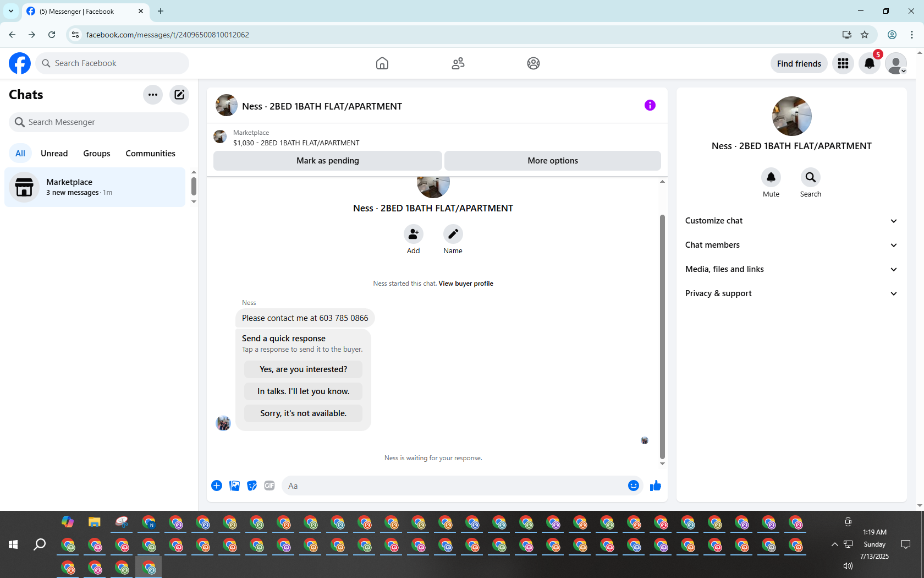Open the account profile avatar menu
Screen dimensions: 924x578
pos(896,63)
